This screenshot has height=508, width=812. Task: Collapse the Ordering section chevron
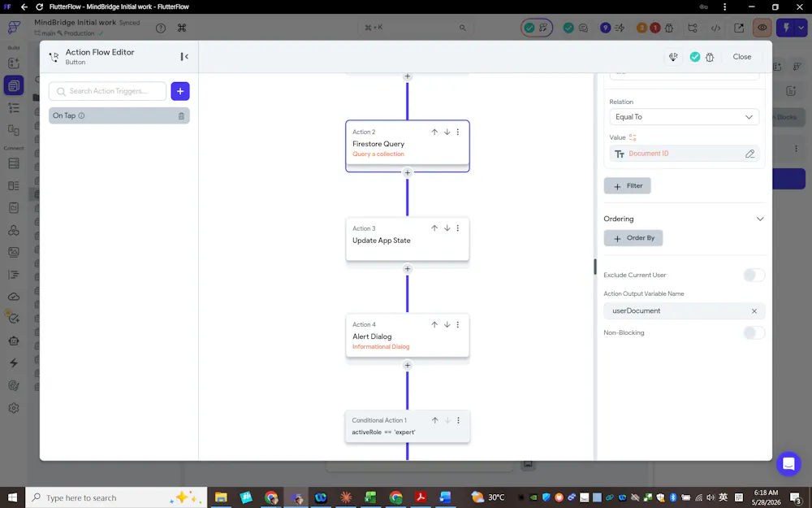(x=760, y=219)
